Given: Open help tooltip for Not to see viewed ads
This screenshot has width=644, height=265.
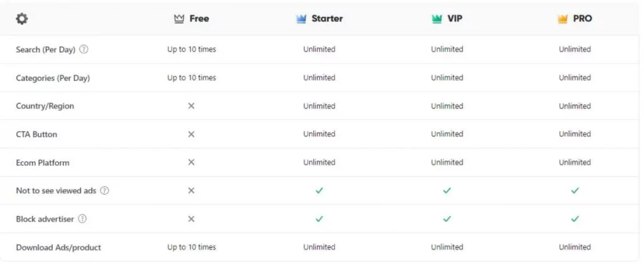Looking at the screenshot, I should (x=105, y=190).
